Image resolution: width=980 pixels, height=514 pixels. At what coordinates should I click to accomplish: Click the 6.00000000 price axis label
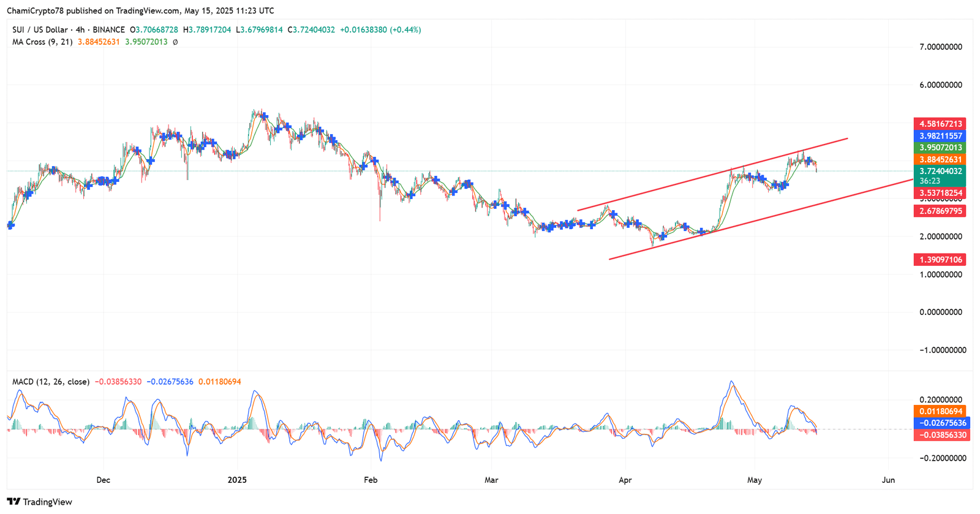click(x=941, y=85)
